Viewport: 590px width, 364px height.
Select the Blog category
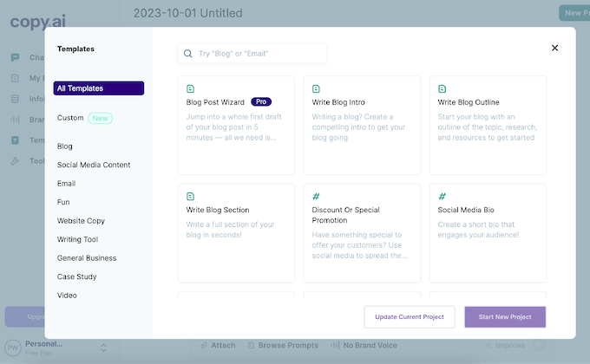[65, 146]
